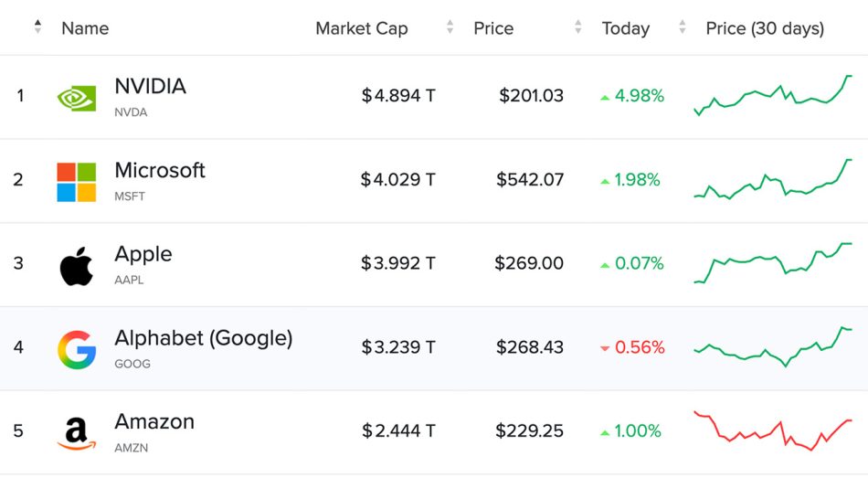Click Apple's $3.992 T market cap
The image size is (868, 478).
[x=398, y=263]
